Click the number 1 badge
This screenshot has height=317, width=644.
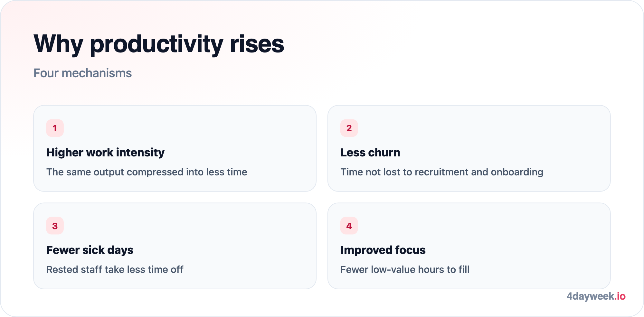(x=55, y=128)
